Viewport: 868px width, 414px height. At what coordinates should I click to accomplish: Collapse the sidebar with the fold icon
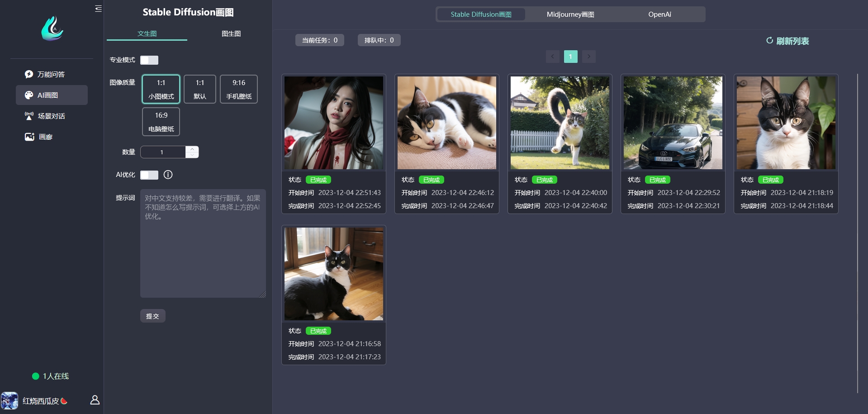(98, 9)
